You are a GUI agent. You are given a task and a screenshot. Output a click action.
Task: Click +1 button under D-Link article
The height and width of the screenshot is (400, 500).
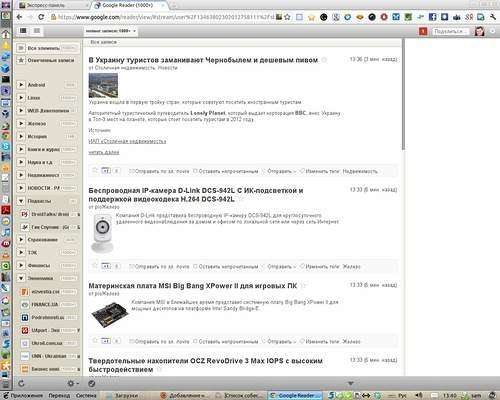point(106,266)
